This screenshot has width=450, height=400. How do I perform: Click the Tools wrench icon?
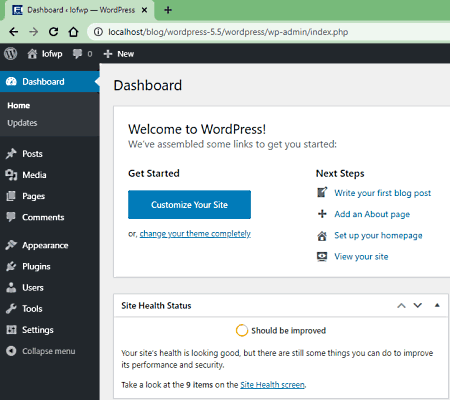coord(11,309)
